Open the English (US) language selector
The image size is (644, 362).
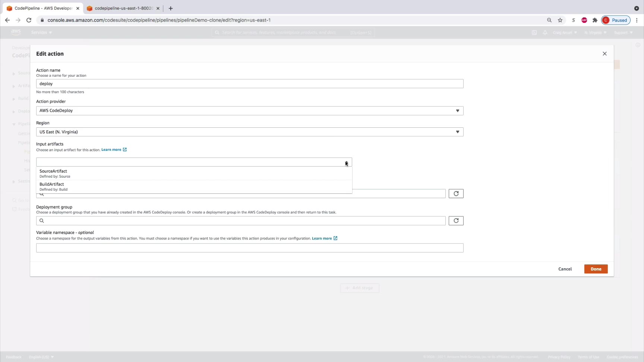pyautogui.click(x=41, y=357)
